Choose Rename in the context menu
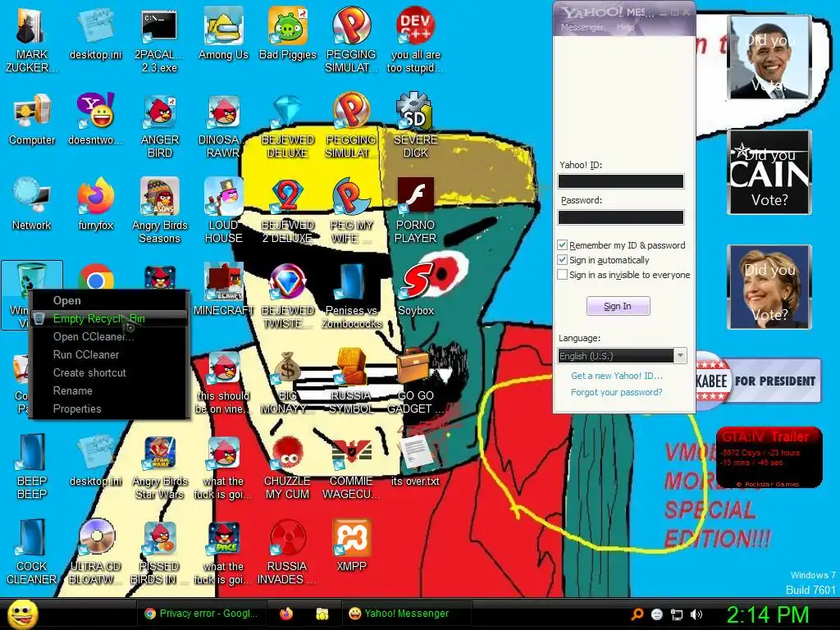Image resolution: width=840 pixels, height=630 pixels. [x=109, y=391]
